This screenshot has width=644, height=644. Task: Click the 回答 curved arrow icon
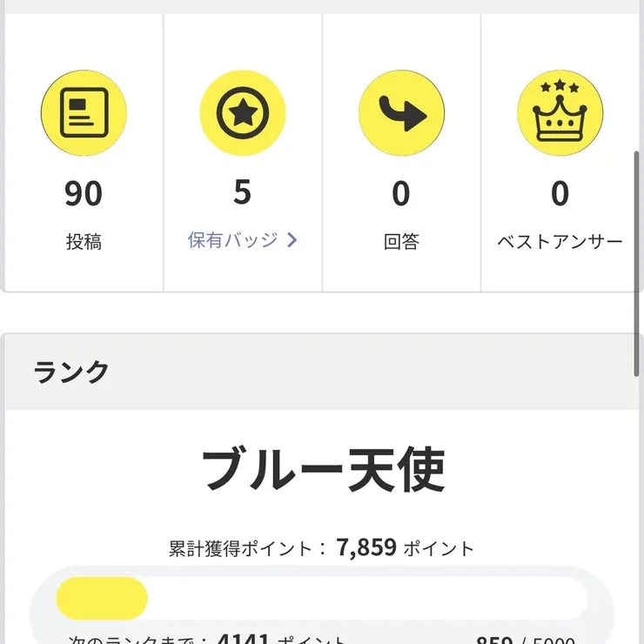[401, 112]
